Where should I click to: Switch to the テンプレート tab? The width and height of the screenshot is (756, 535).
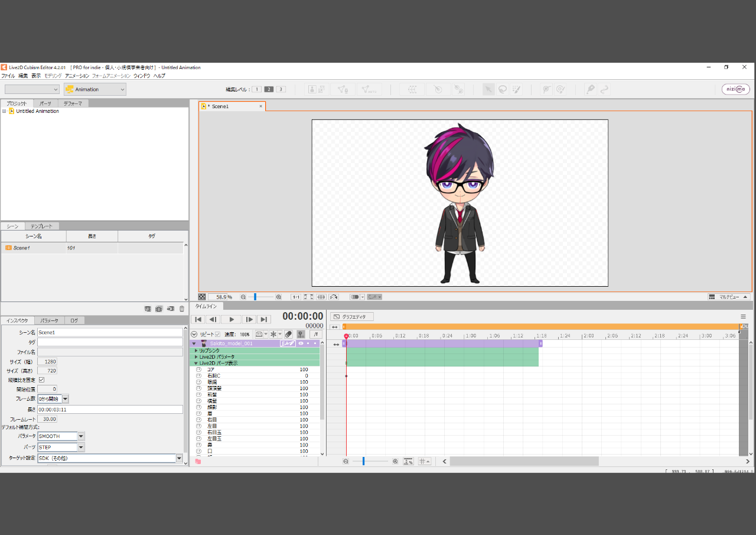tap(41, 226)
